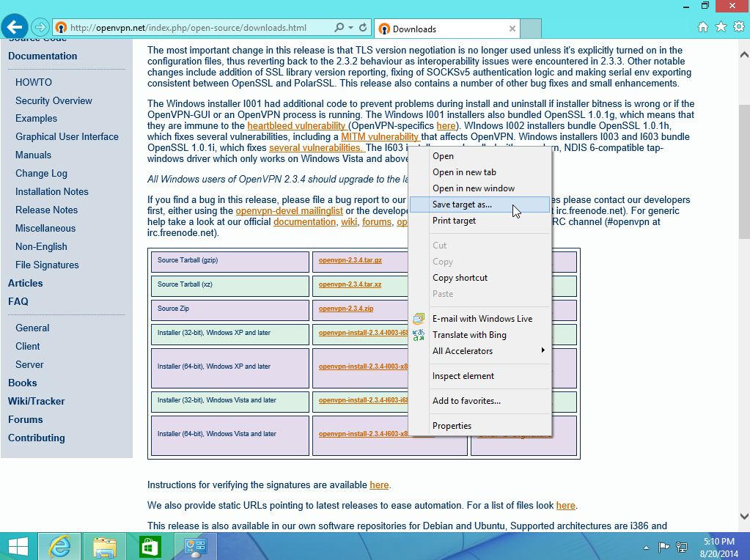The image size is (750, 560).
Task: Open Graphical User Interface link
Action: (x=67, y=137)
